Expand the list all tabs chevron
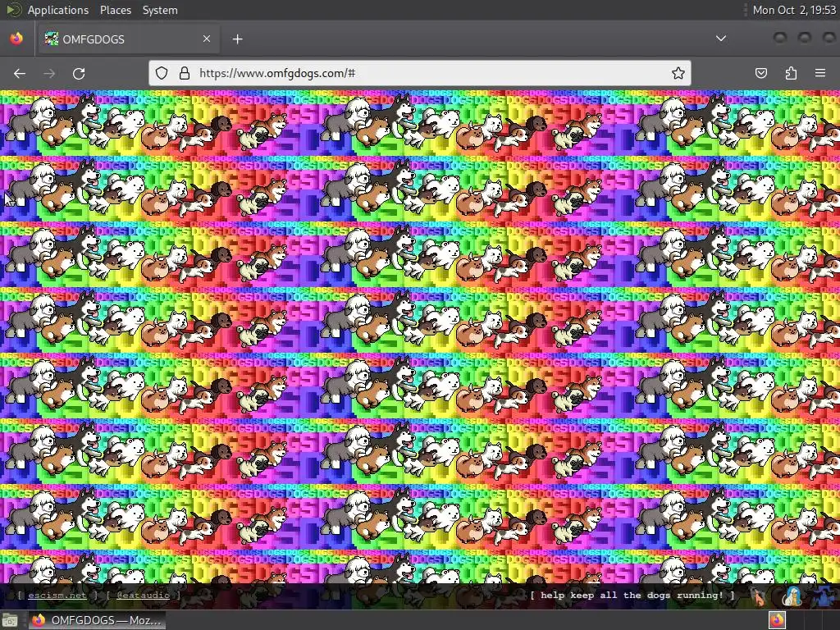Viewport: 840px width, 630px height. (x=721, y=39)
